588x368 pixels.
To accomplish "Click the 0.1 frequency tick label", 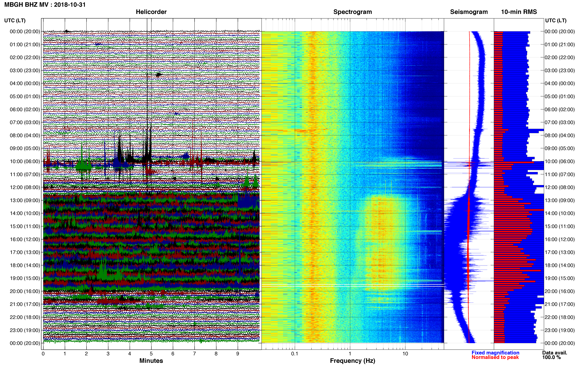I will (x=295, y=354).
